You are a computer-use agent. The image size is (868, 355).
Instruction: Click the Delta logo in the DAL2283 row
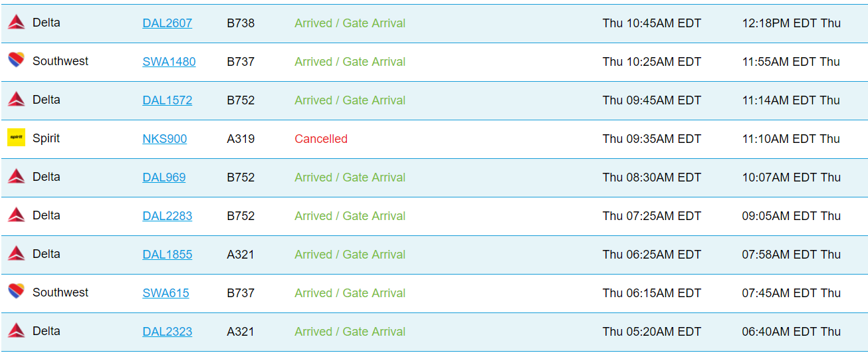(16, 215)
